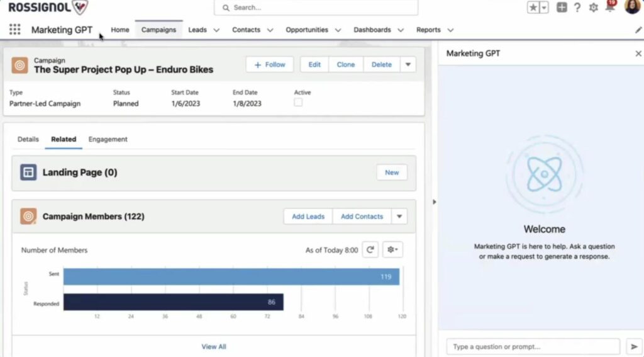Expand the Leads tab dropdown
This screenshot has width=644, height=357.
click(x=216, y=30)
